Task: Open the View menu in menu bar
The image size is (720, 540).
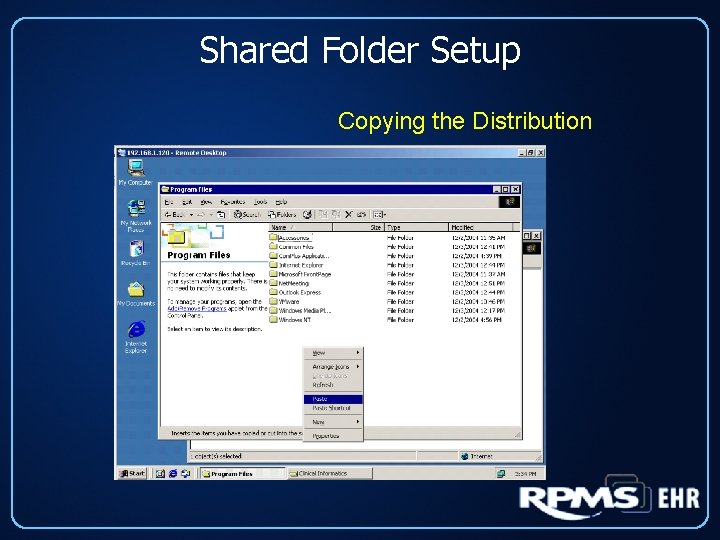Action: pos(206,202)
